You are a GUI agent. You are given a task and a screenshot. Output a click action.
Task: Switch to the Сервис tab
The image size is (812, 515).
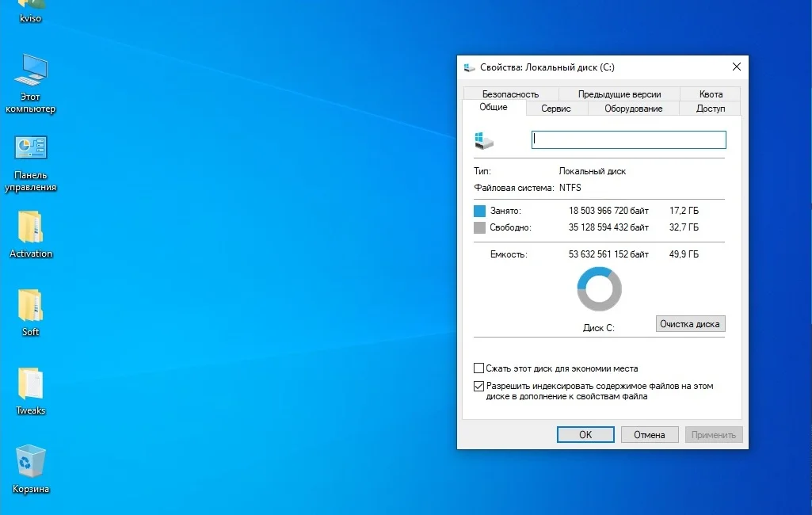pyautogui.click(x=556, y=109)
